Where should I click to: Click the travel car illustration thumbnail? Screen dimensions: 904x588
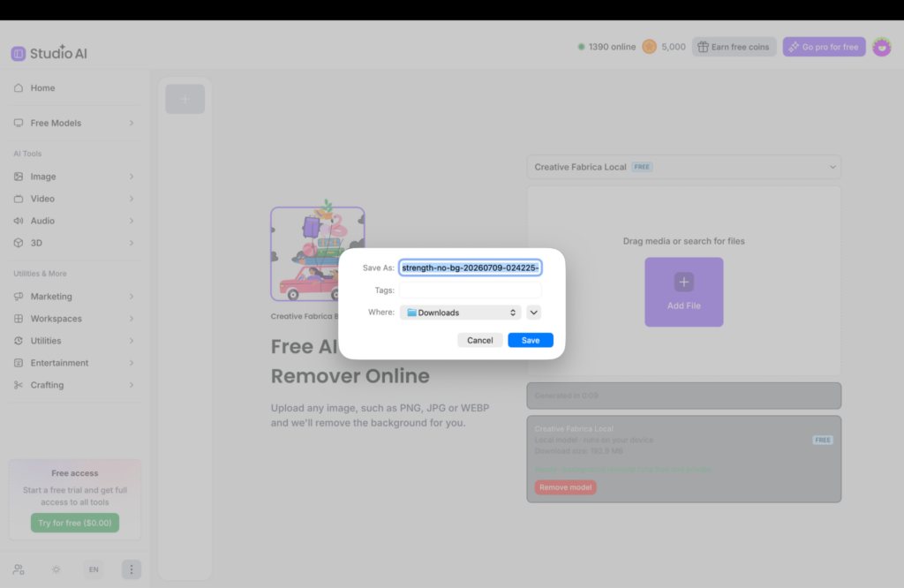click(x=318, y=253)
